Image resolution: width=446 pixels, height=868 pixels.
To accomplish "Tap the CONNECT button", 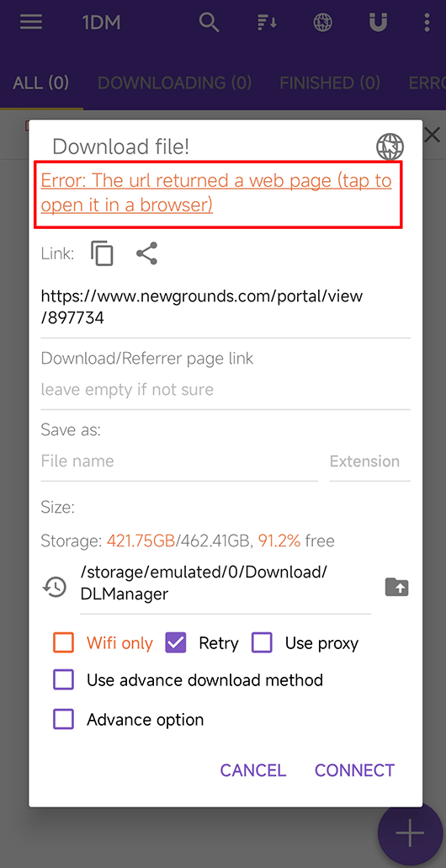I will pyautogui.click(x=355, y=770).
